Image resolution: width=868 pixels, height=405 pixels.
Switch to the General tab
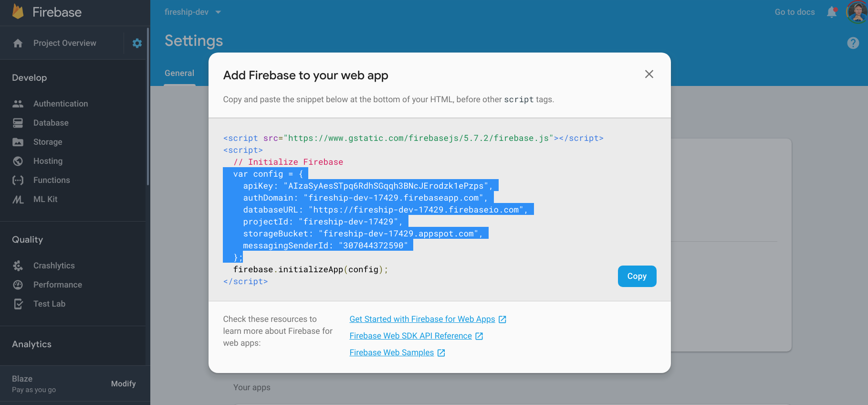[x=179, y=74]
